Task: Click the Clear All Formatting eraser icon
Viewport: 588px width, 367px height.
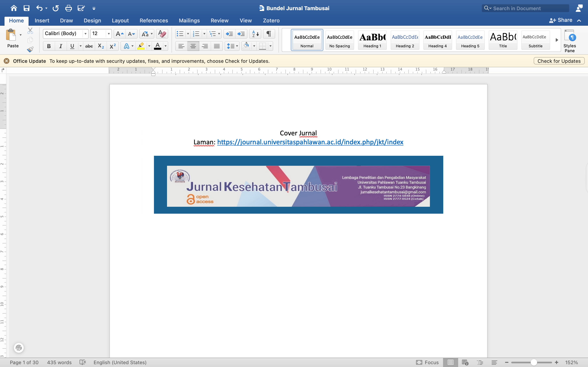Action: click(x=162, y=34)
